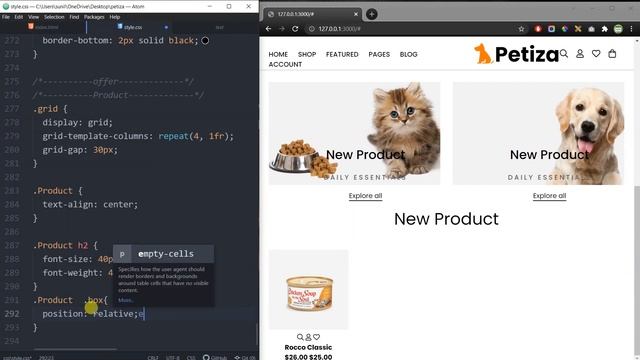Open the Help menu in Atom
This screenshot has width=640, height=360.
click(115, 17)
